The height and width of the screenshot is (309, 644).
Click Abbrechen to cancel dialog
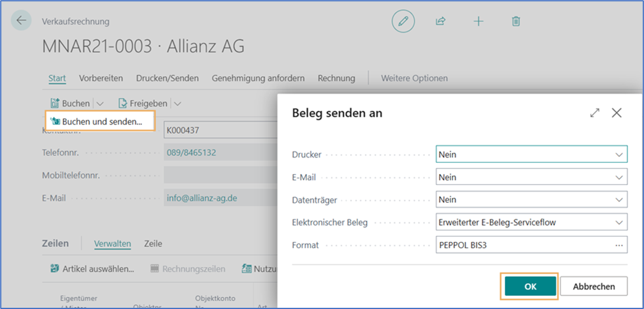[594, 287]
